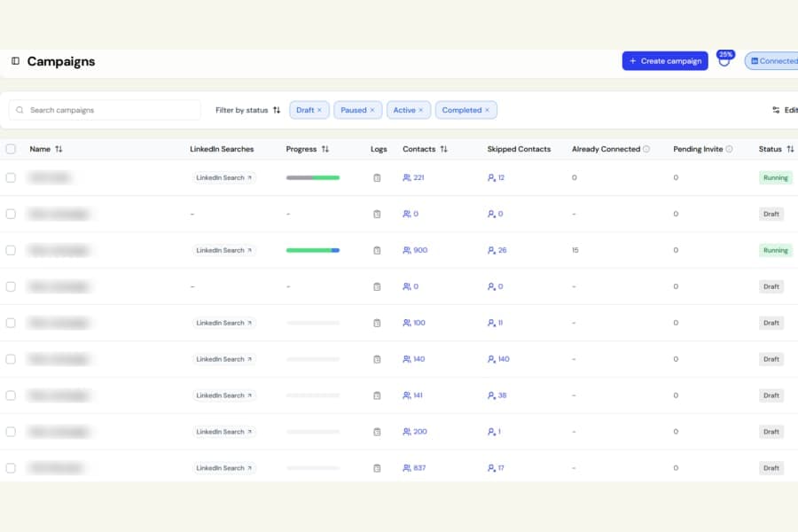Viewport: 798px width, 532px height.
Task: Open LinkedIn Search for the 200-contact campaign
Action: [224, 432]
